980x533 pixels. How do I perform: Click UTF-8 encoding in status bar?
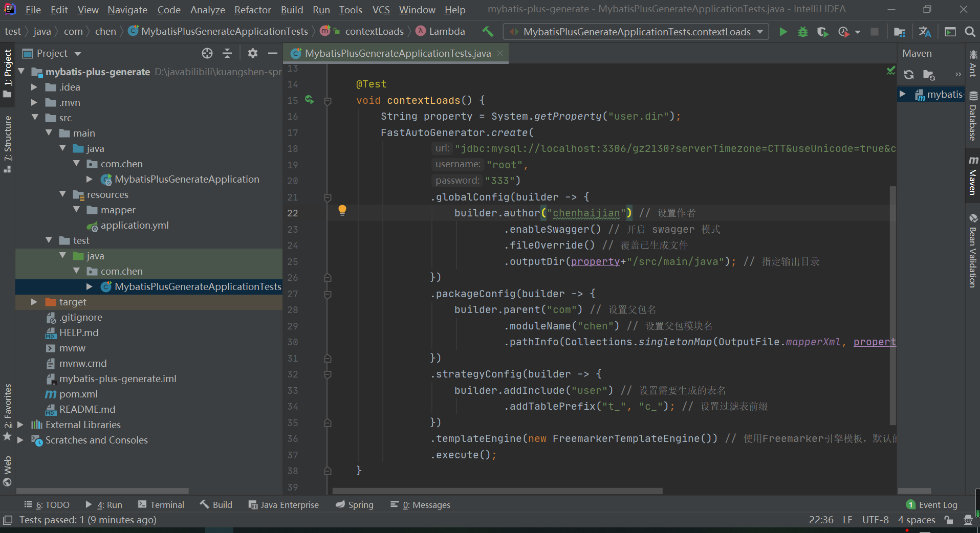(x=875, y=520)
